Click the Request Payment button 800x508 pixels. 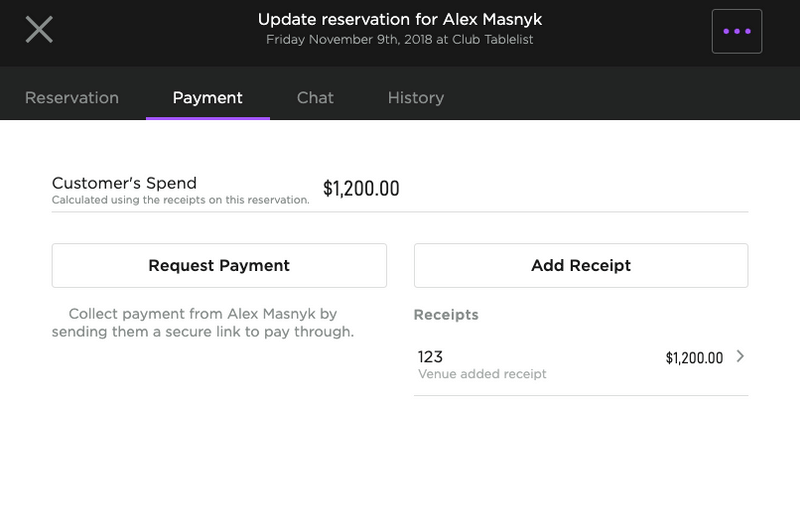click(219, 266)
